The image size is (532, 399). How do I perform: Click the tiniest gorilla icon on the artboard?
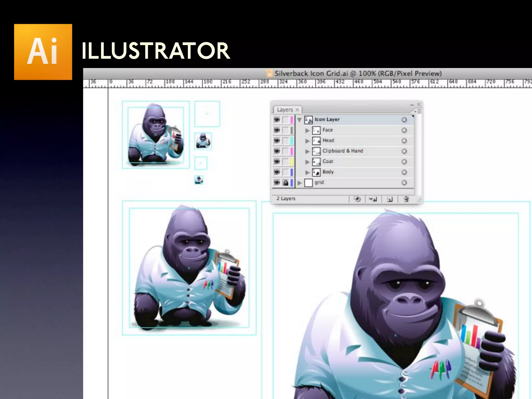click(x=199, y=180)
